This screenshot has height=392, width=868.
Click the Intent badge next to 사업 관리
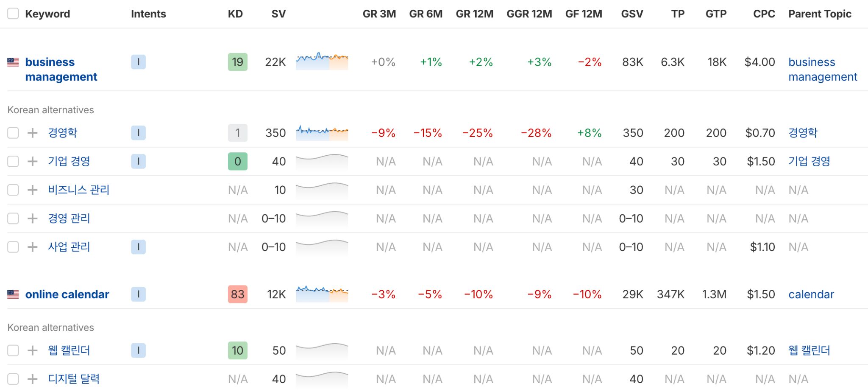(138, 246)
